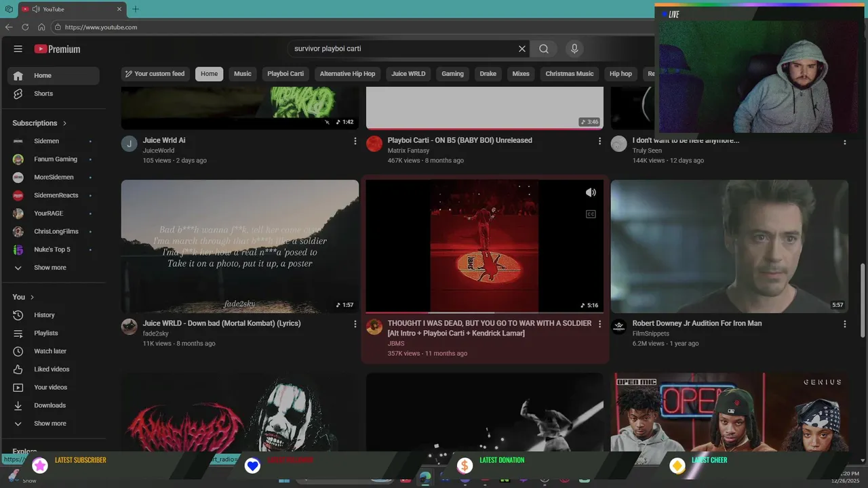The height and width of the screenshot is (488, 868).
Task: Open Nuke's Top 5 subscription channel
Action: tap(54, 249)
